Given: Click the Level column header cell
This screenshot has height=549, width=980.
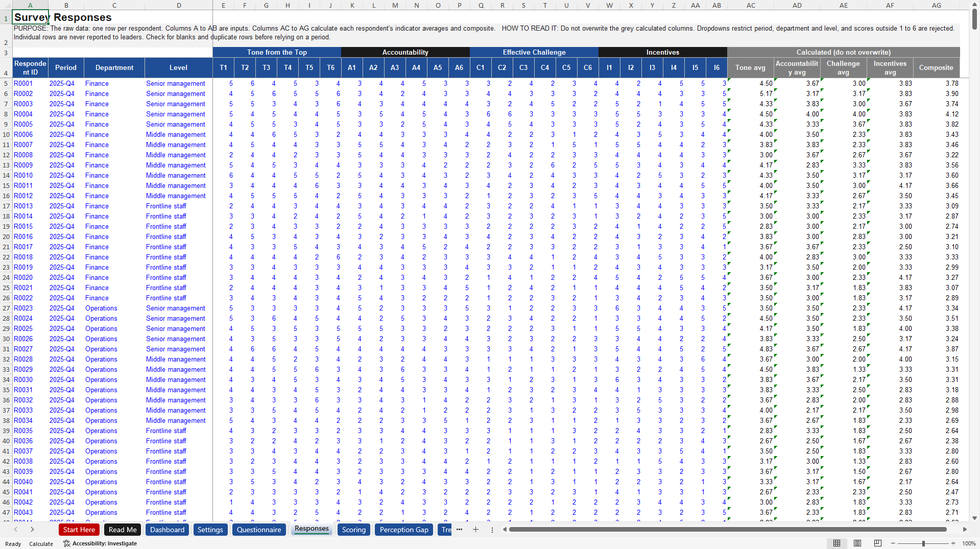Looking at the screenshot, I should coord(178,67).
